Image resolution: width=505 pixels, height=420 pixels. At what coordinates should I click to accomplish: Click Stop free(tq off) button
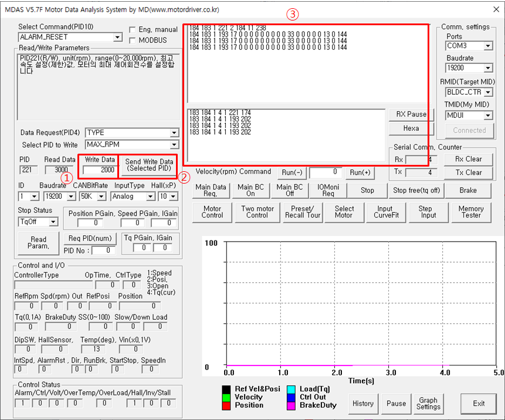[x=416, y=191]
